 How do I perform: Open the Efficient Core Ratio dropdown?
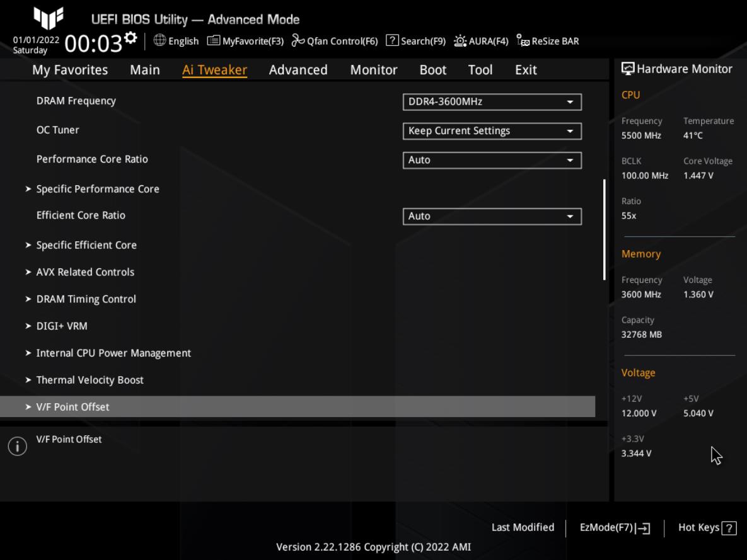click(x=492, y=216)
